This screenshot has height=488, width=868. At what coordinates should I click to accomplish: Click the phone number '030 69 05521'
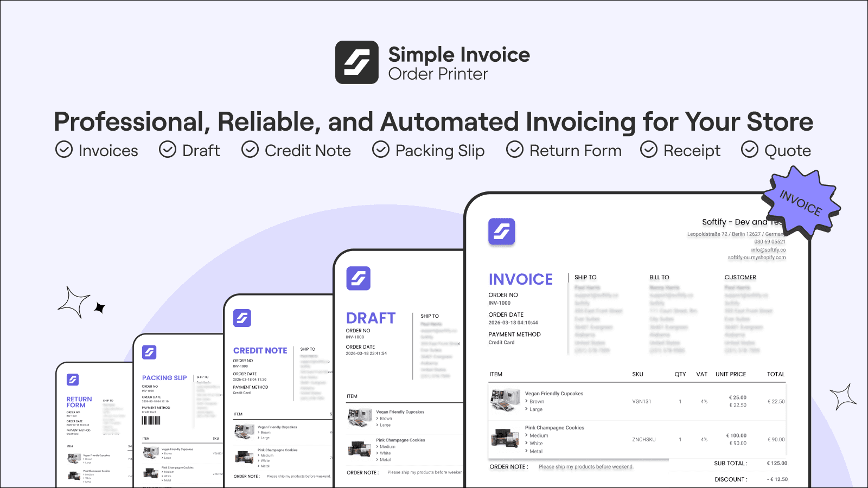(x=770, y=242)
